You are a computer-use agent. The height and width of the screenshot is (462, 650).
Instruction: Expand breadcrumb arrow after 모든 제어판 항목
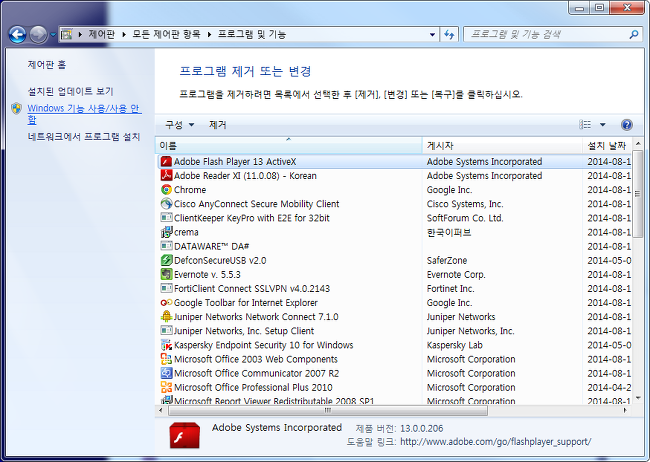point(209,34)
